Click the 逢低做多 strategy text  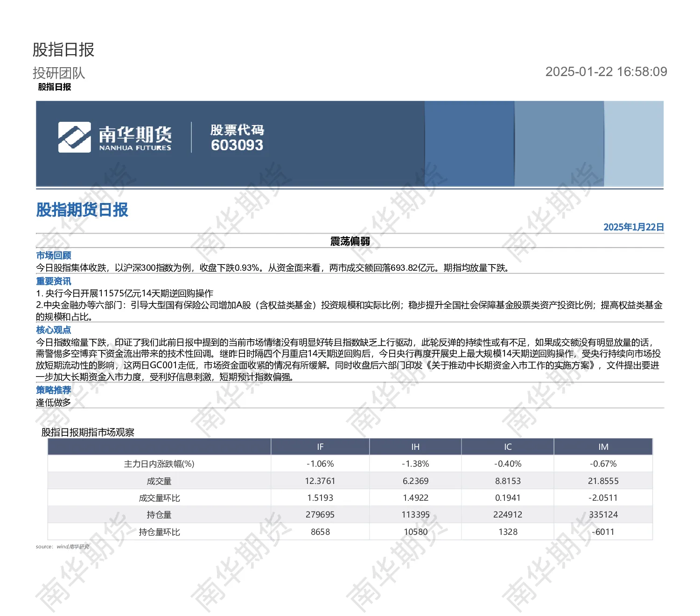pyautogui.click(x=53, y=402)
